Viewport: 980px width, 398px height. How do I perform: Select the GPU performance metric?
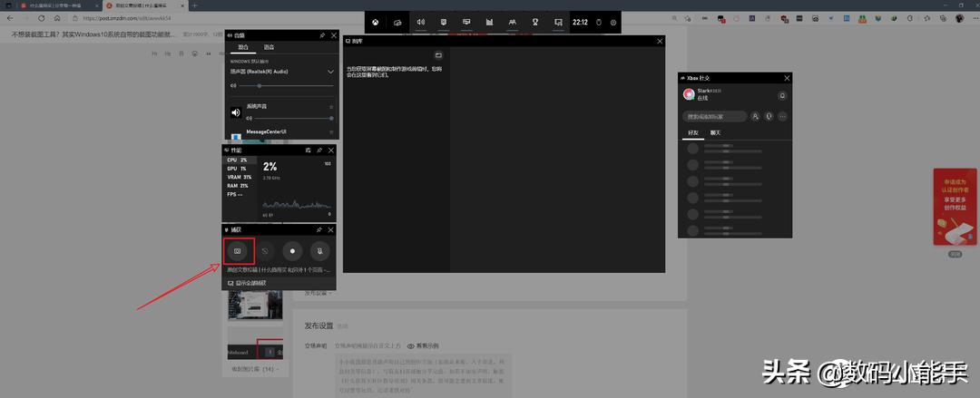238,169
